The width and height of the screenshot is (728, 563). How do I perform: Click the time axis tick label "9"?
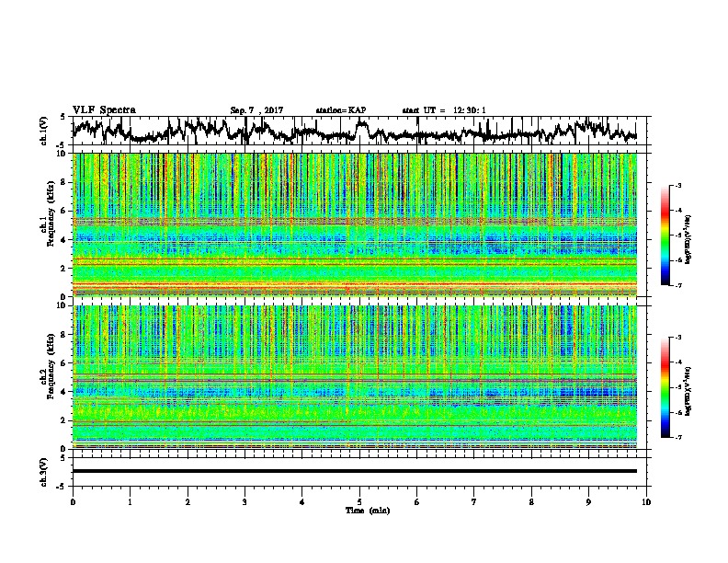point(588,502)
